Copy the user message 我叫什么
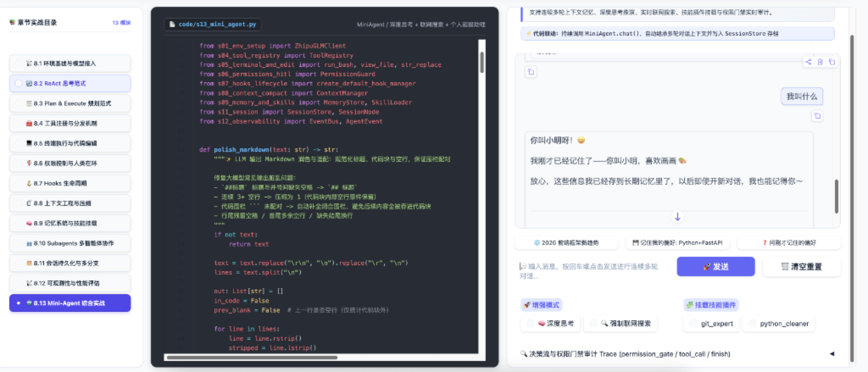 click(x=817, y=116)
